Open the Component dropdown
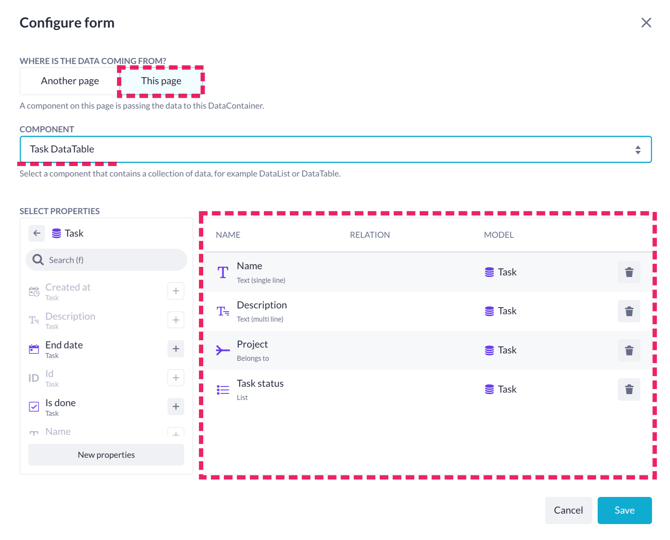This screenshot has width=670, height=540. [335, 150]
